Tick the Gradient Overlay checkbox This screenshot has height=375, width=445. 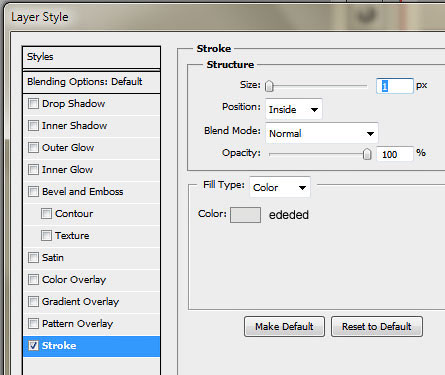coord(33,301)
